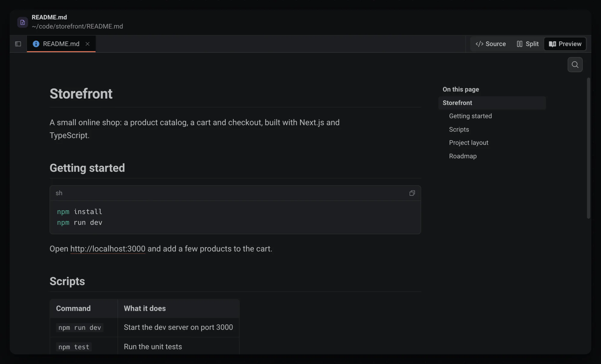This screenshot has height=364, width=601.
Task: Jump to Scripts in page outline
Action: coord(459,129)
